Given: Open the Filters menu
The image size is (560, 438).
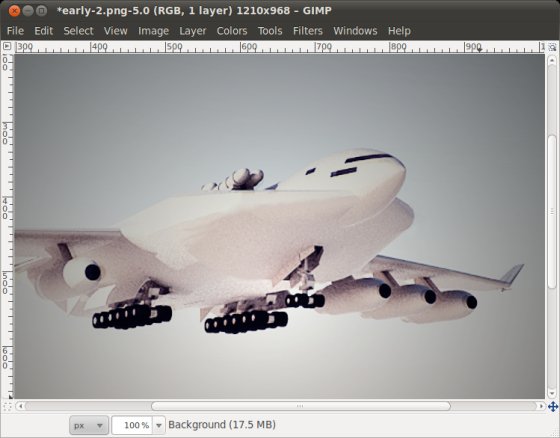Looking at the screenshot, I should (308, 31).
